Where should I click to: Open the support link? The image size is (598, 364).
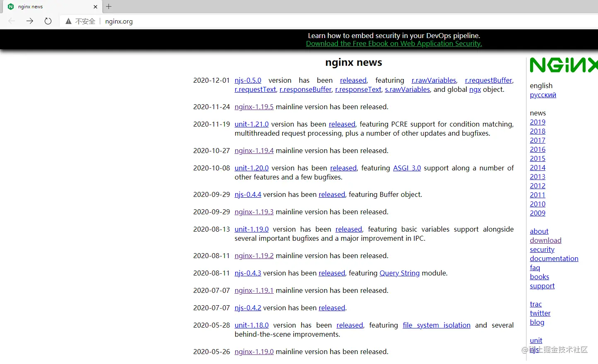click(x=542, y=286)
